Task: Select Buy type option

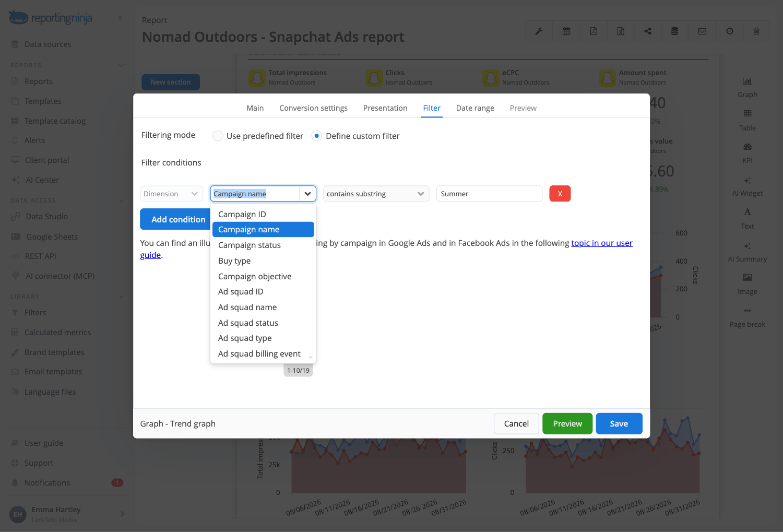Action: (263, 261)
